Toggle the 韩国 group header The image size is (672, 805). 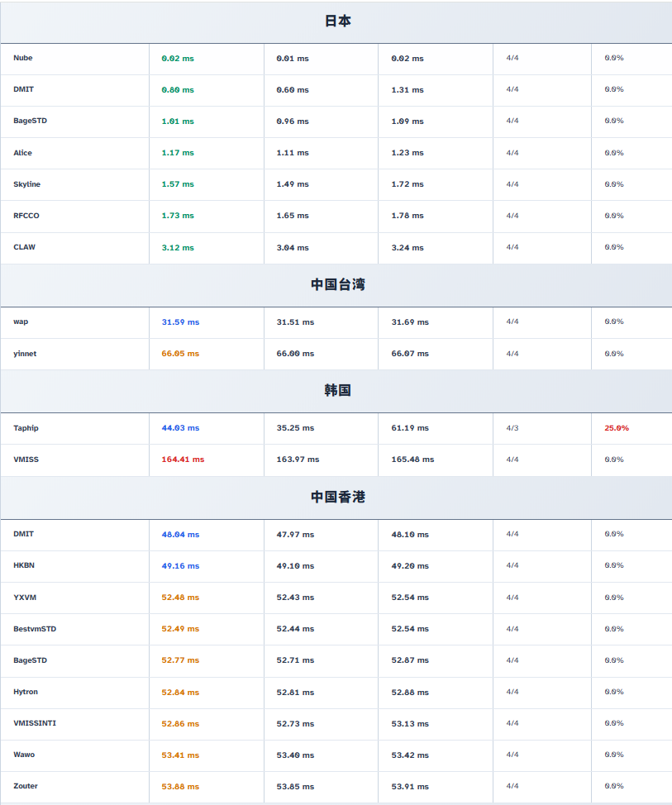click(x=337, y=391)
